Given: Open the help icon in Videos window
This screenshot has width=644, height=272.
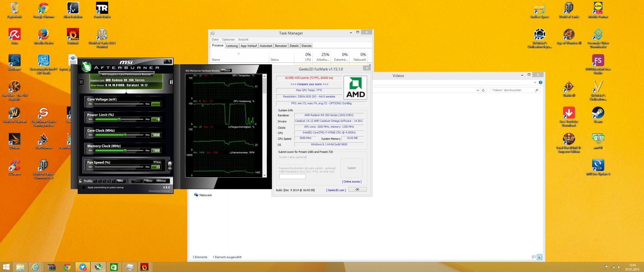Looking at the screenshot, I should [x=540, y=82].
